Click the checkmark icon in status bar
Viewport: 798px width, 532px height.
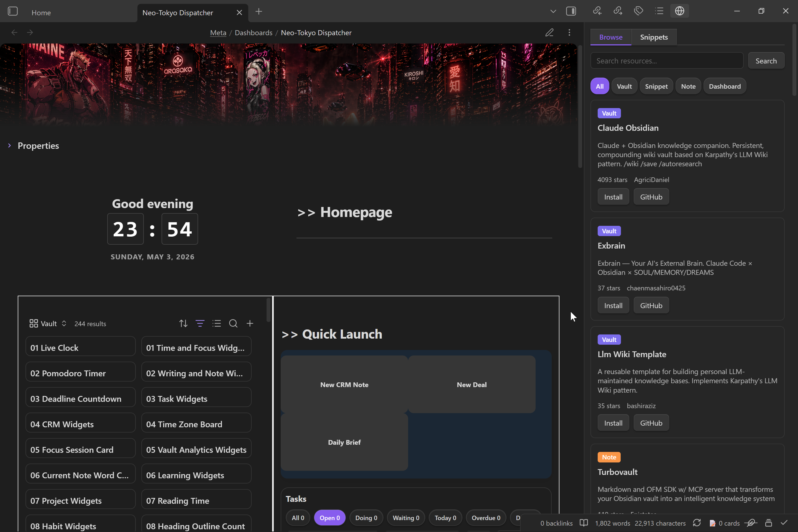coord(784,523)
